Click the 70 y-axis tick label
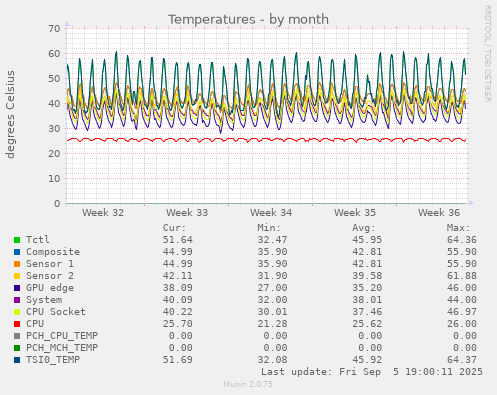 pyautogui.click(x=54, y=29)
